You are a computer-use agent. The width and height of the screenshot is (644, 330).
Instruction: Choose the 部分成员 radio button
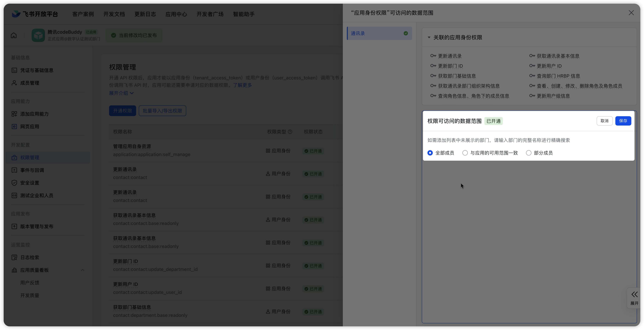click(x=529, y=153)
